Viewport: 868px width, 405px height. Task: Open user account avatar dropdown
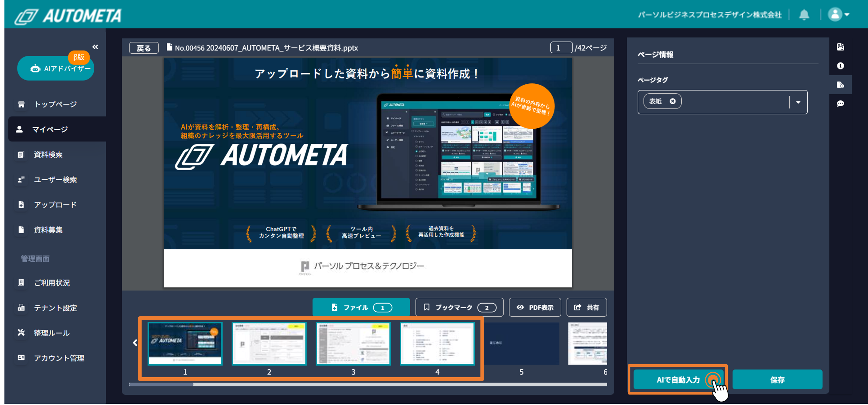coord(839,14)
